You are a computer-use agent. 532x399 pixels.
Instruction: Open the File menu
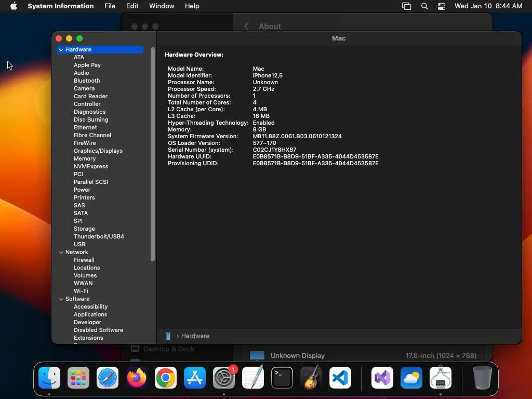point(110,6)
